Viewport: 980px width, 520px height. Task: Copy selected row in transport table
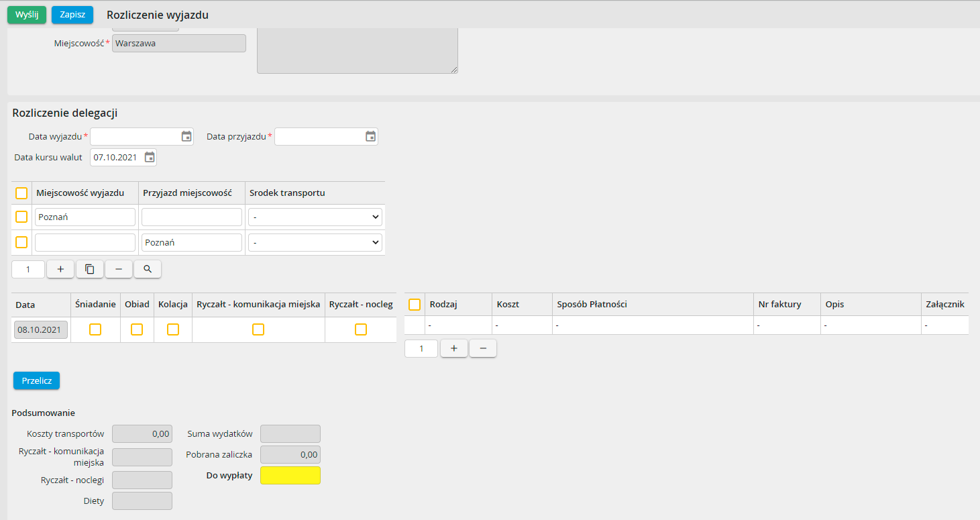click(89, 269)
